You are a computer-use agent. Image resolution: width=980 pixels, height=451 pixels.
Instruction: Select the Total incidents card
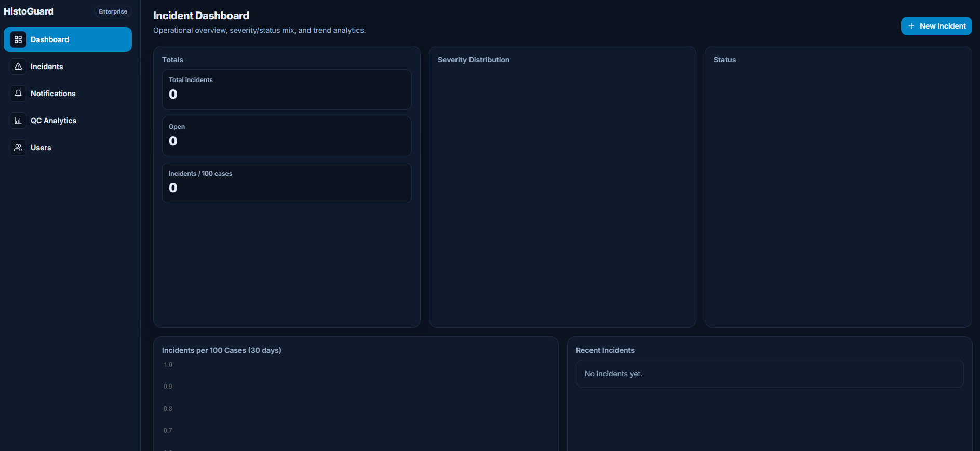click(287, 89)
